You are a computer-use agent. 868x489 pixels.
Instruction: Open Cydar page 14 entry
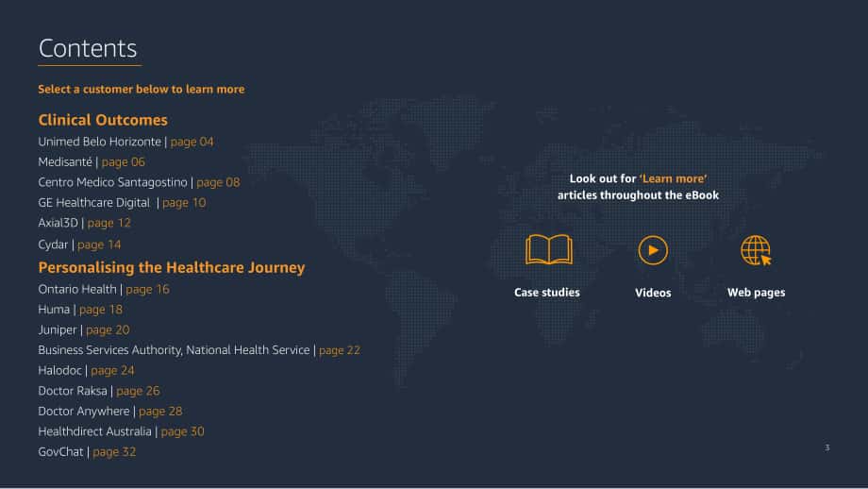coord(79,244)
